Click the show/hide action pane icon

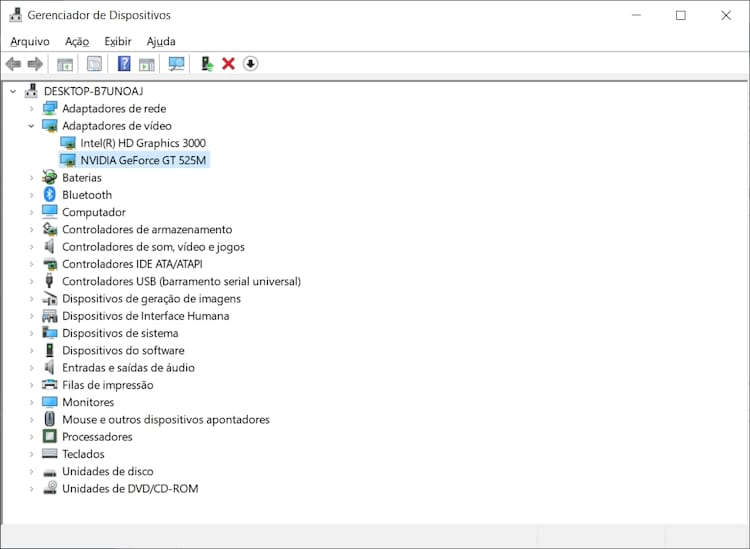[146, 64]
